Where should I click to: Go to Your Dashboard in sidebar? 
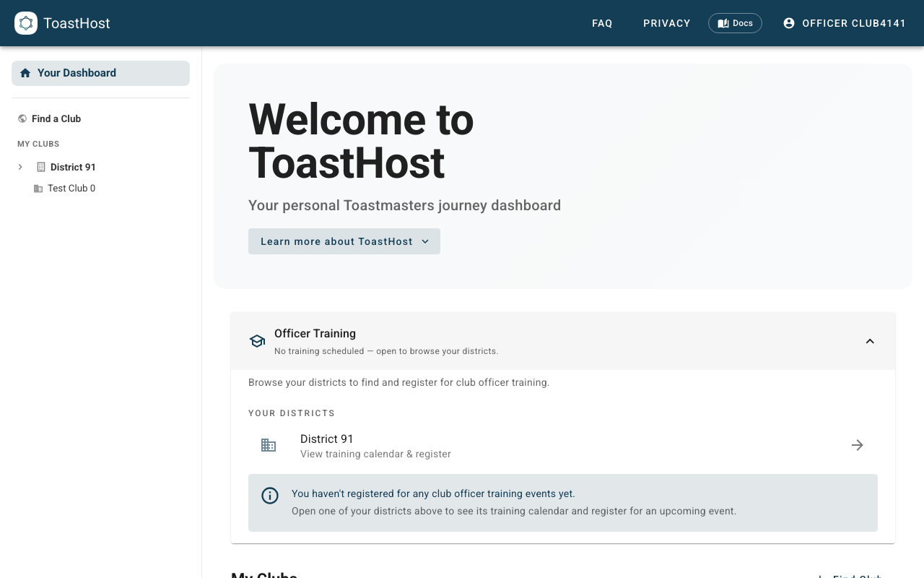click(100, 73)
